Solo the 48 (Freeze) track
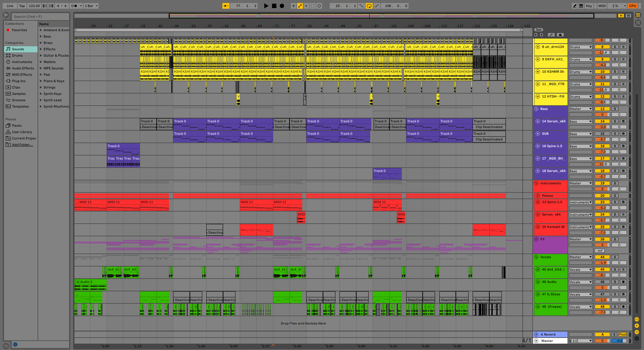The height and width of the screenshot is (350, 644). pos(615,307)
